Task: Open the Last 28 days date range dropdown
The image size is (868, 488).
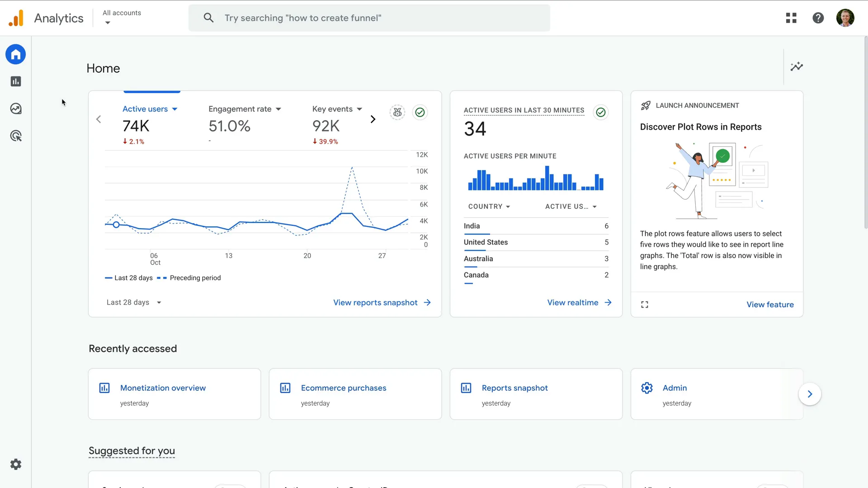Action: (133, 302)
